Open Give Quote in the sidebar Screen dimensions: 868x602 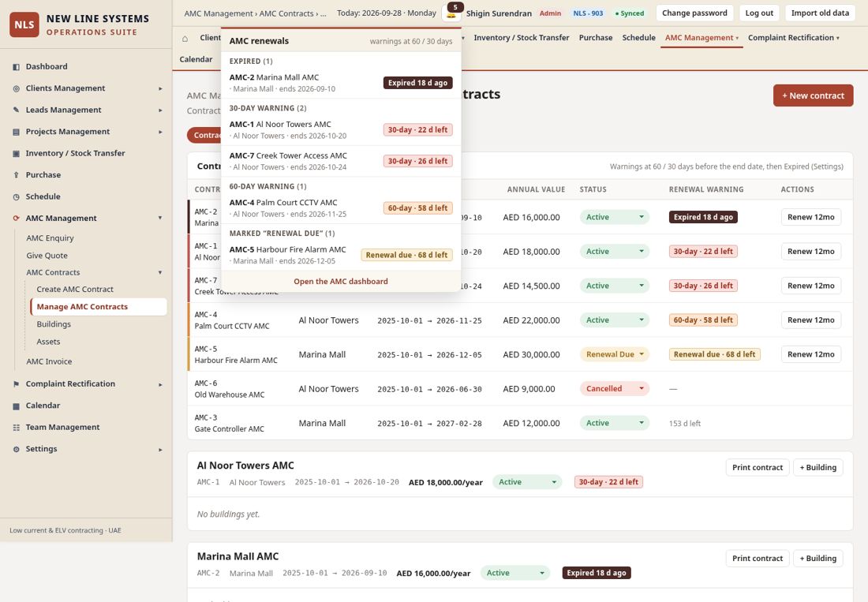coord(47,256)
